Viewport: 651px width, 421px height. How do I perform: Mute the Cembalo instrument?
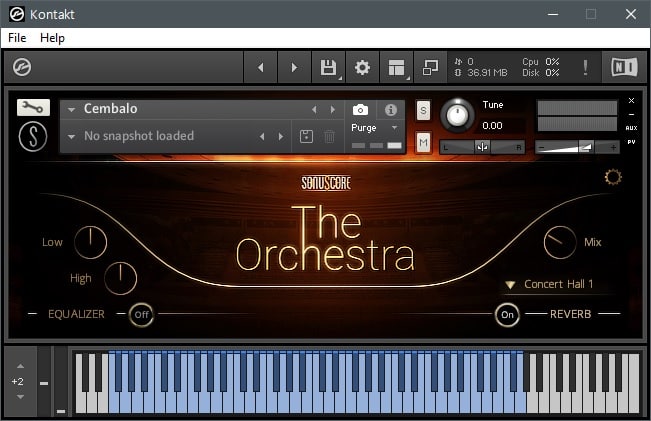tap(423, 143)
